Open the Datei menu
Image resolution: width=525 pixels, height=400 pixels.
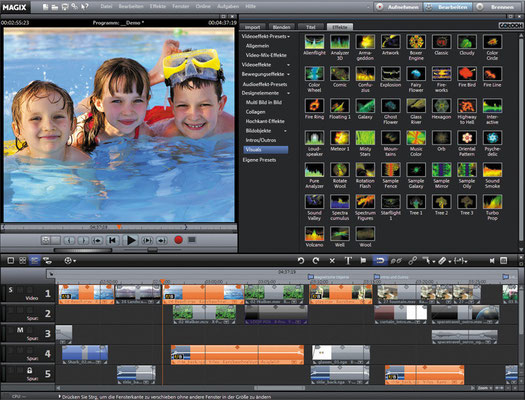pyautogui.click(x=106, y=6)
